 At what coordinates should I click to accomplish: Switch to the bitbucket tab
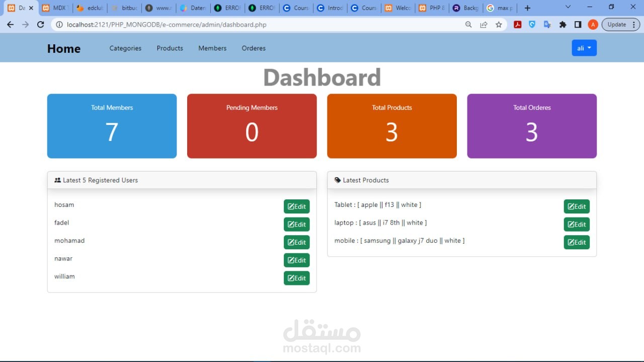pyautogui.click(x=124, y=8)
